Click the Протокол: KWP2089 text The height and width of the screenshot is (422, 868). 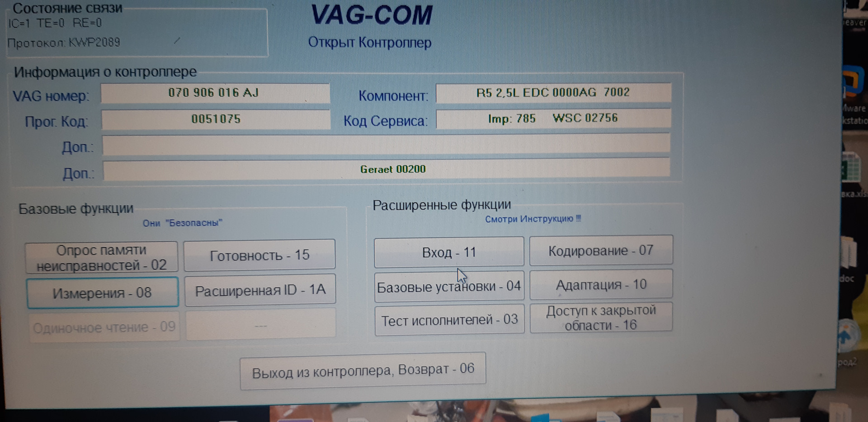tap(64, 43)
